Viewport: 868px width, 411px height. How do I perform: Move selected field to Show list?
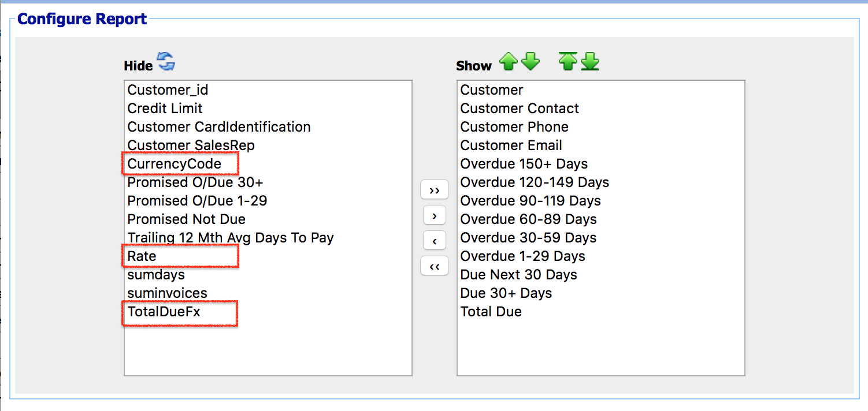[435, 215]
